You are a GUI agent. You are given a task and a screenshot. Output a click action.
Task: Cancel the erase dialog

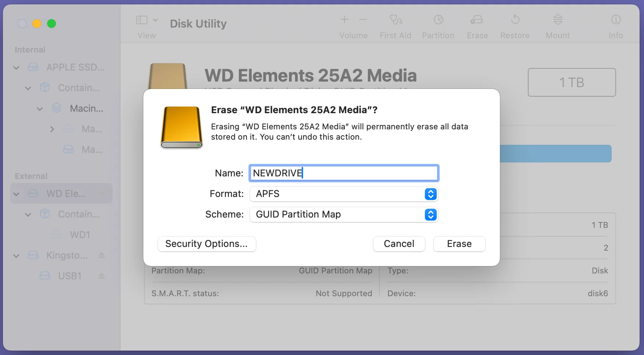pyautogui.click(x=399, y=244)
